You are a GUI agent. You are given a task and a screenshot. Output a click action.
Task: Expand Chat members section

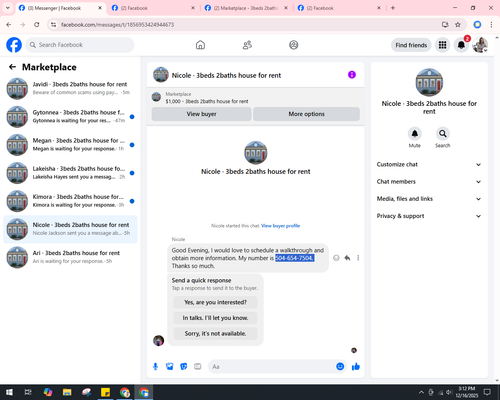click(x=429, y=182)
